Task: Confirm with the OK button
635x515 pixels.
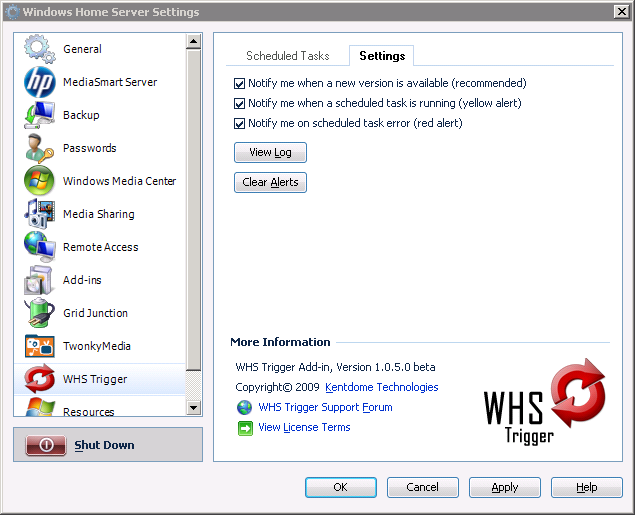Action: (341, 487)
